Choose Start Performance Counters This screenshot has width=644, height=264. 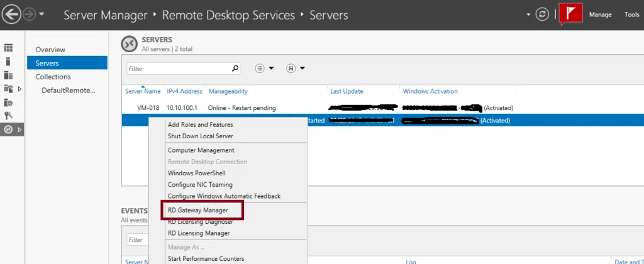point(206,259)
